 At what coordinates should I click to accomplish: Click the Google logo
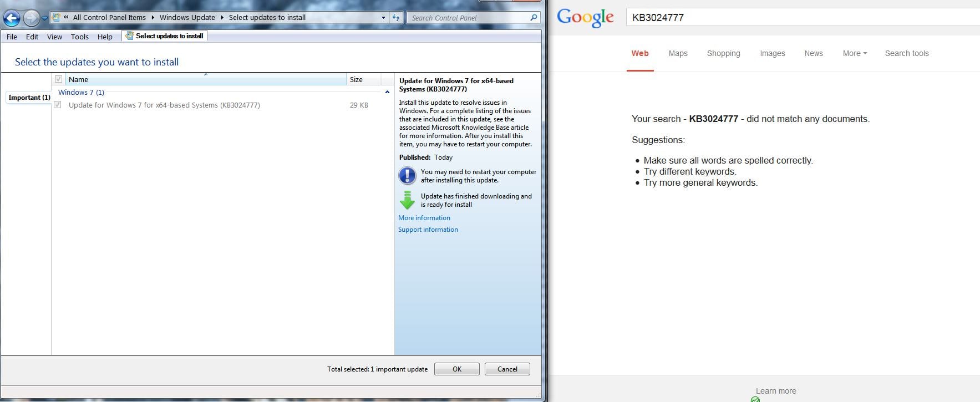[585, 17]
